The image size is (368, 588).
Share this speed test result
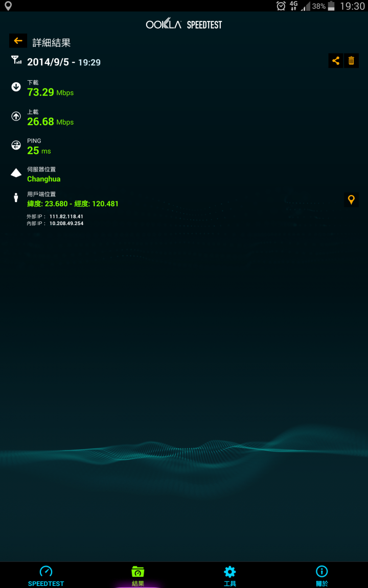click(x=336, y=61)
